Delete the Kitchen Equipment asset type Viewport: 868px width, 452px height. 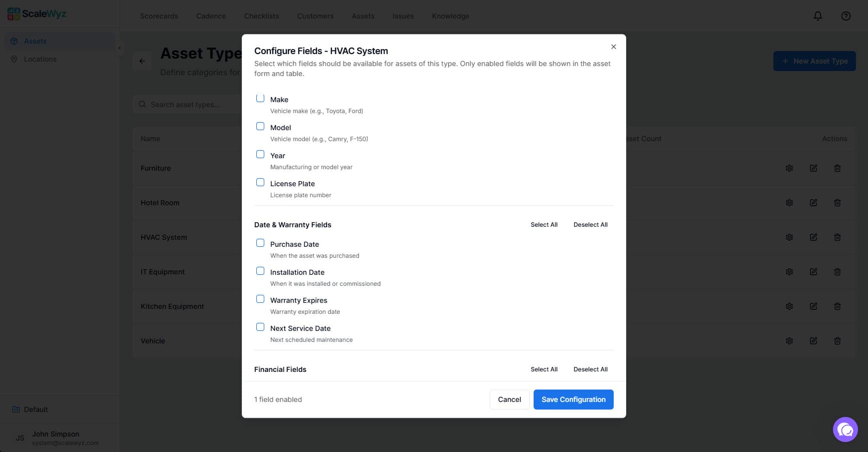[837, 306]
